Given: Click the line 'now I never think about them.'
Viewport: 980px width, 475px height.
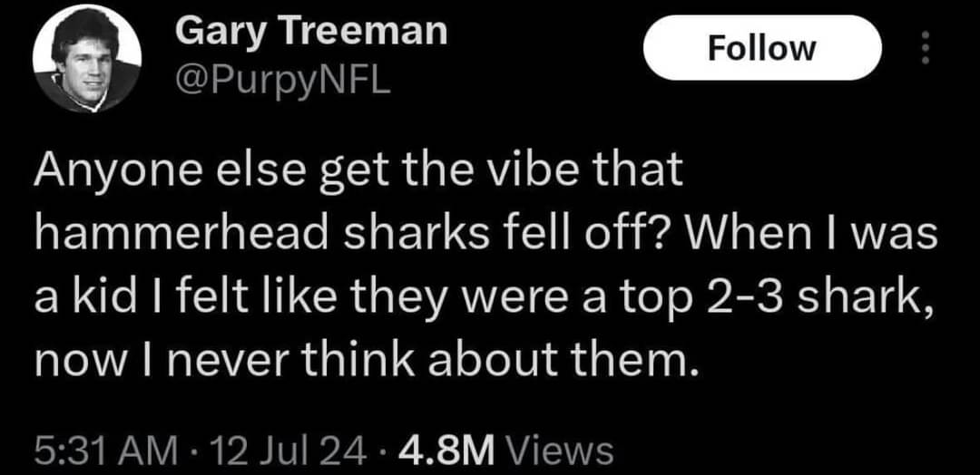Looking at the screenshot, I should (365, 362).
